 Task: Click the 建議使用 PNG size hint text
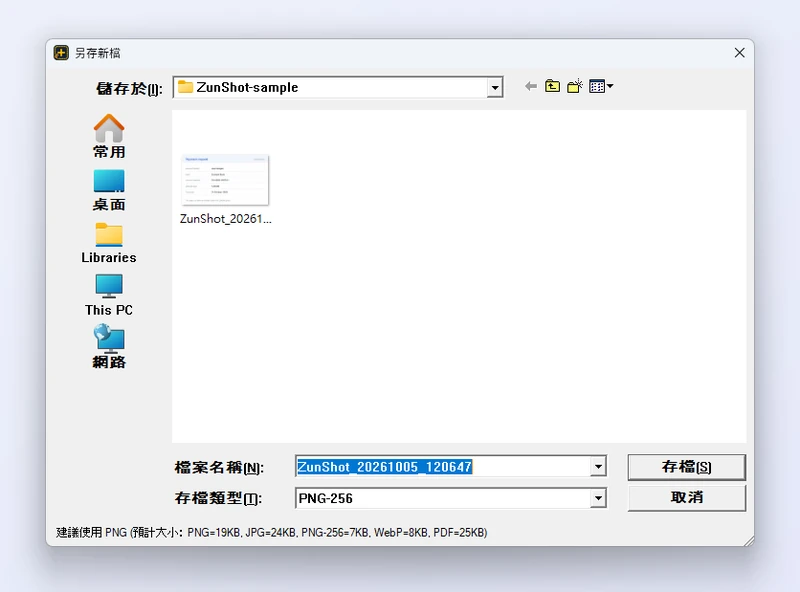point(271,532)
